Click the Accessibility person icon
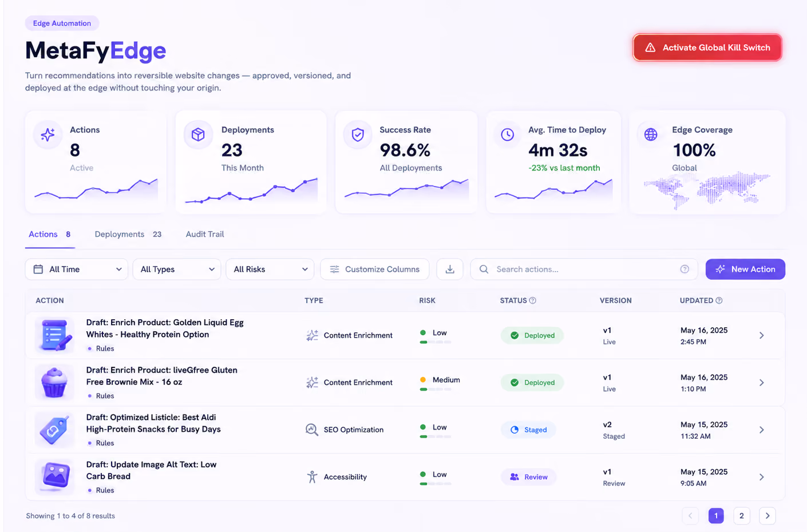The height and width of the screenshot is (532, 807). [312, 477]
